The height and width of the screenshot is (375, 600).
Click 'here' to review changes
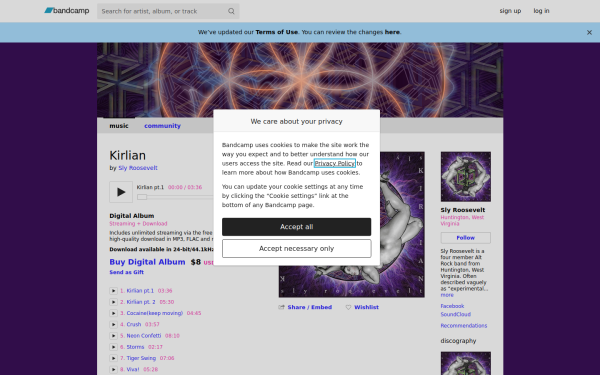(x=392, y=32)
